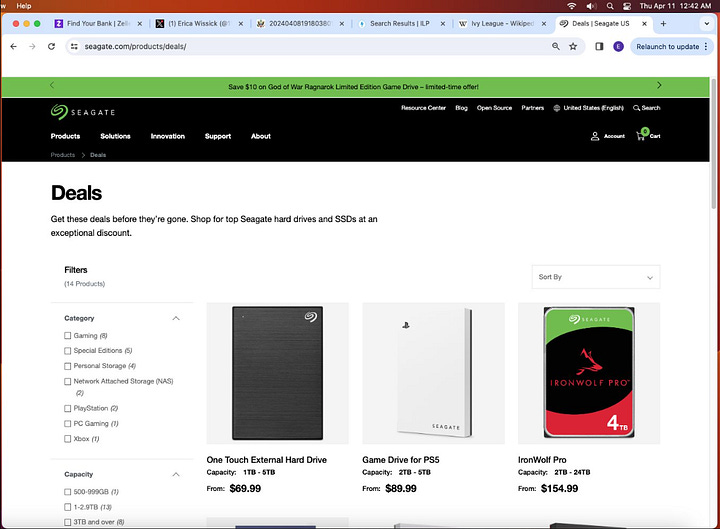This screenshot has width=720, height=529.
Task: Open the Help menu in macOS menu bar
Action: (24, 6)
